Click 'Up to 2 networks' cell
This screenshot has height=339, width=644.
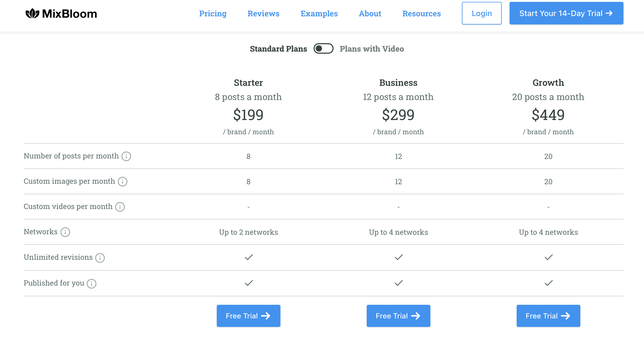[x=248, y=232]
